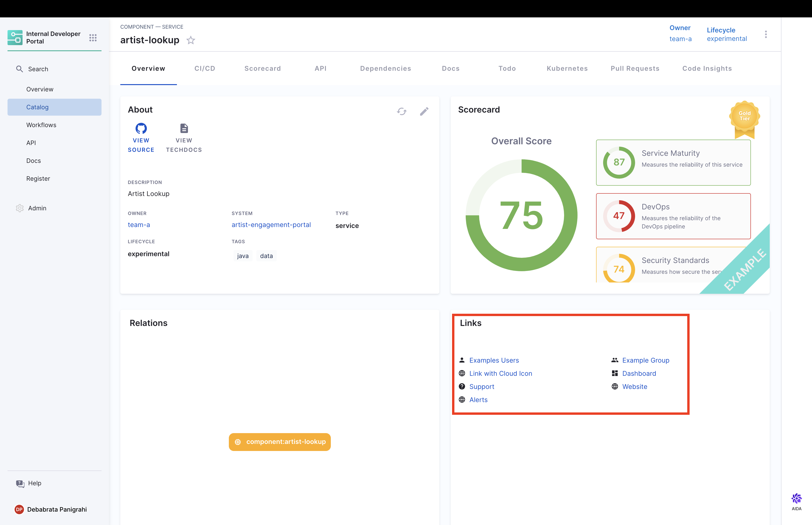
Task: Click the pencil edit metadata icon
Action: (424, 111)
